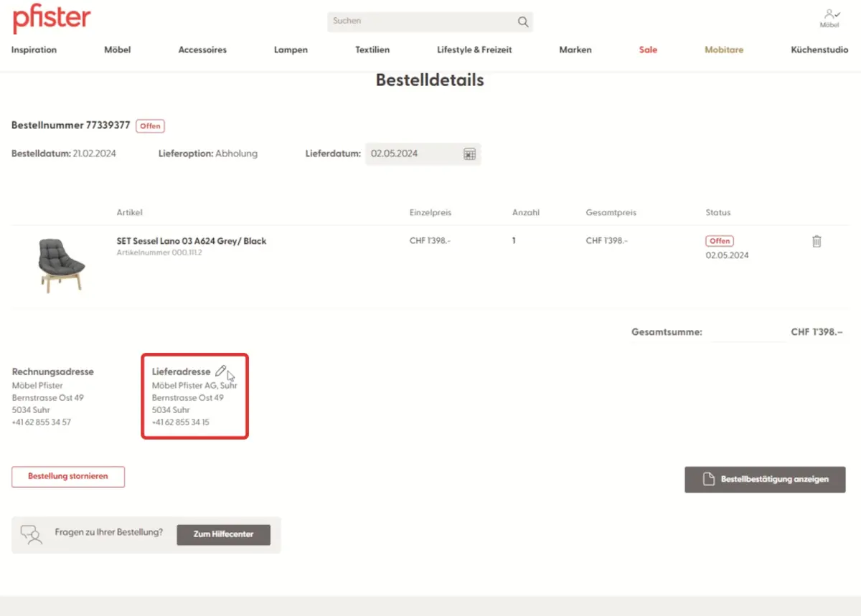Screen dimensions: 861x616
Task: Open the Mobitare menu item
Action: coord(724,50)
